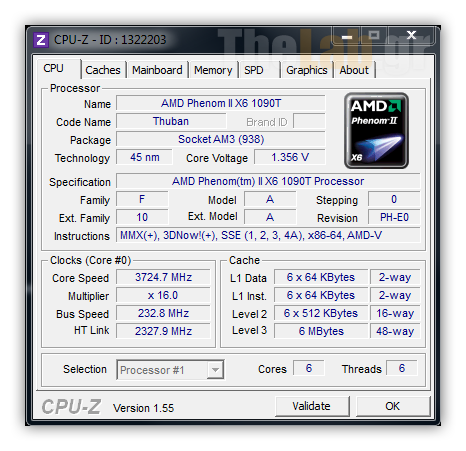
Task: Minimize the CPU-Z window
Action: click(347, 36)
